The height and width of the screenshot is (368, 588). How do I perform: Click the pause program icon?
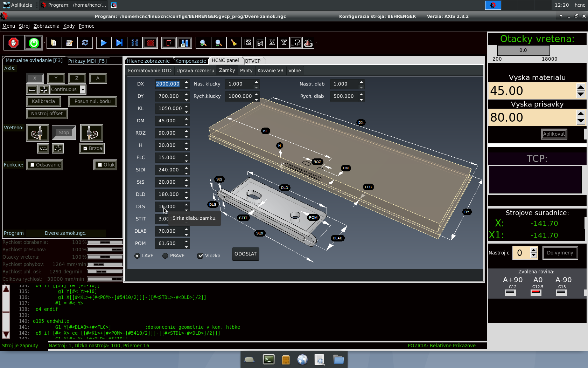[135, 43]
